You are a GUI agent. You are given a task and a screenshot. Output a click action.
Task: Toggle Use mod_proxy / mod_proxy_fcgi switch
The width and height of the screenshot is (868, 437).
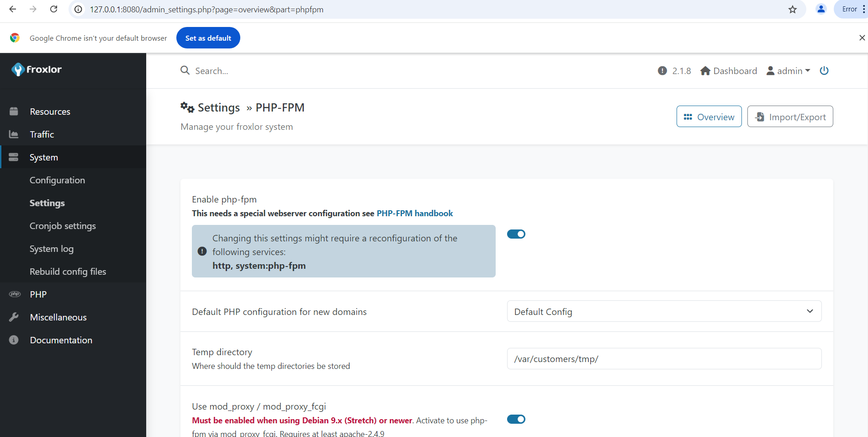point(516,419)
